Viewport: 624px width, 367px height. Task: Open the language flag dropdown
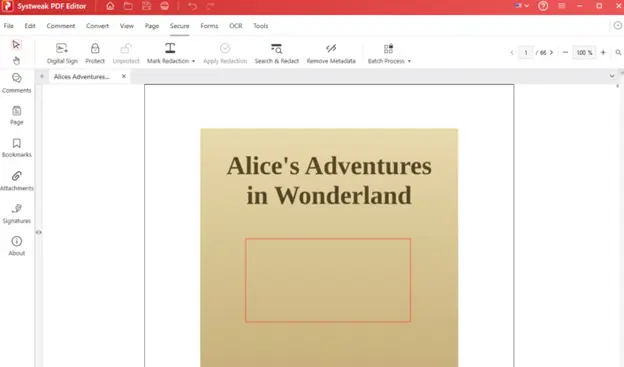522,6
